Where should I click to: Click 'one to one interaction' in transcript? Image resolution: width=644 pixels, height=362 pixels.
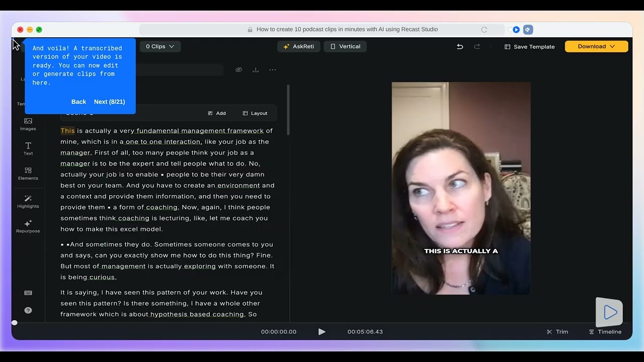tap(163, 142)
